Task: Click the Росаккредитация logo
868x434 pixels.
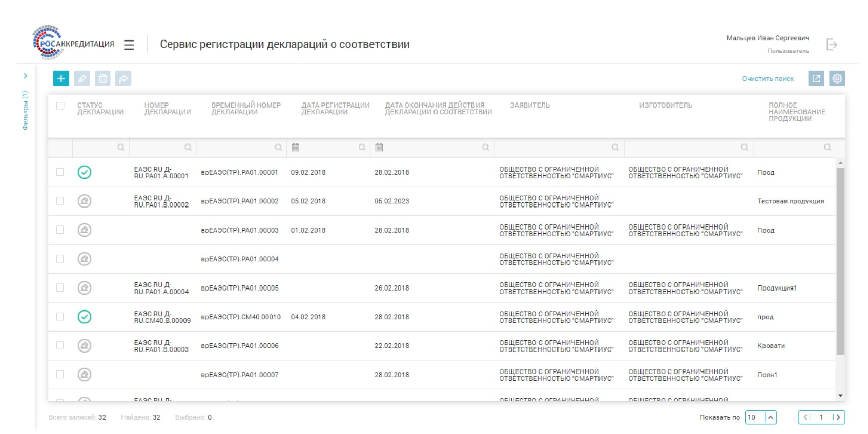Action: coord(73,44)
